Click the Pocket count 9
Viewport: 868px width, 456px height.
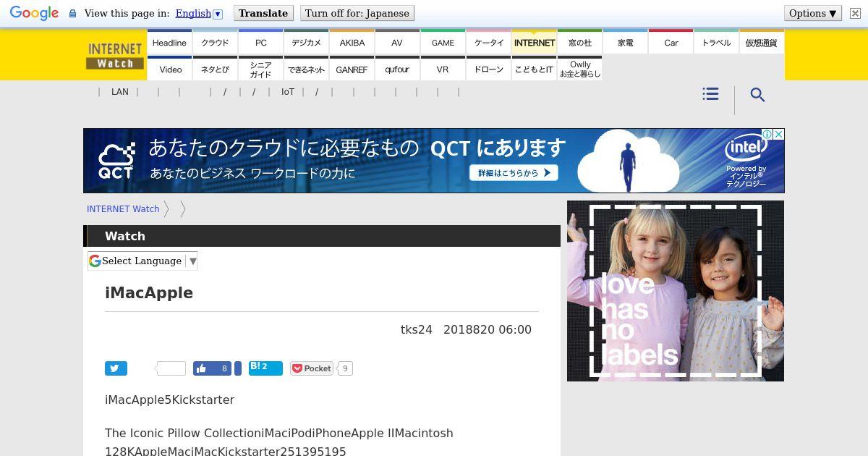point(345,368)
